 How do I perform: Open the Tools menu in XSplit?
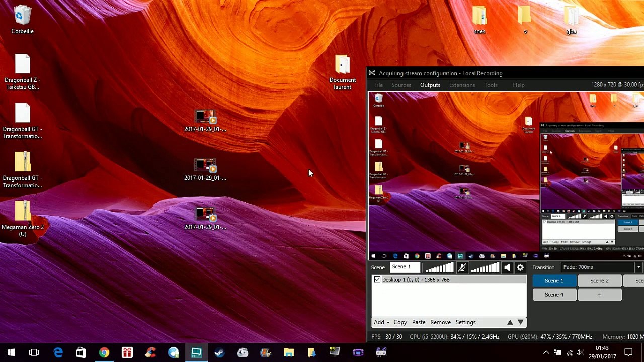point(491,85)
